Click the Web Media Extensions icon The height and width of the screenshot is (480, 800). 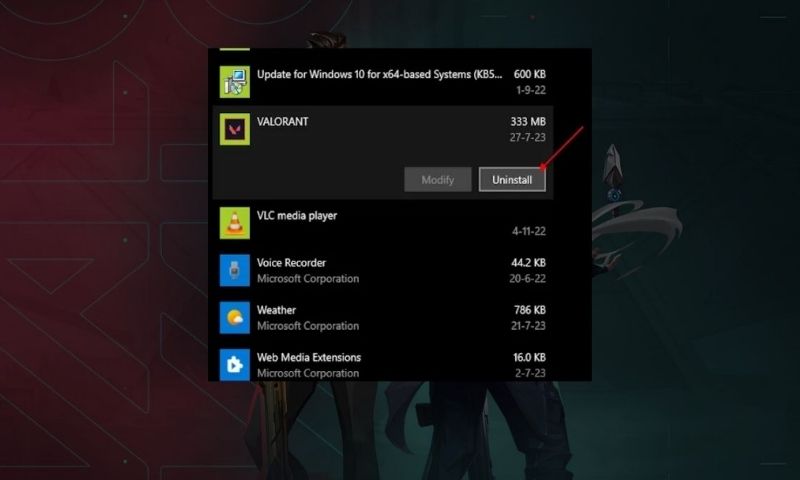(x=235, y=365)
